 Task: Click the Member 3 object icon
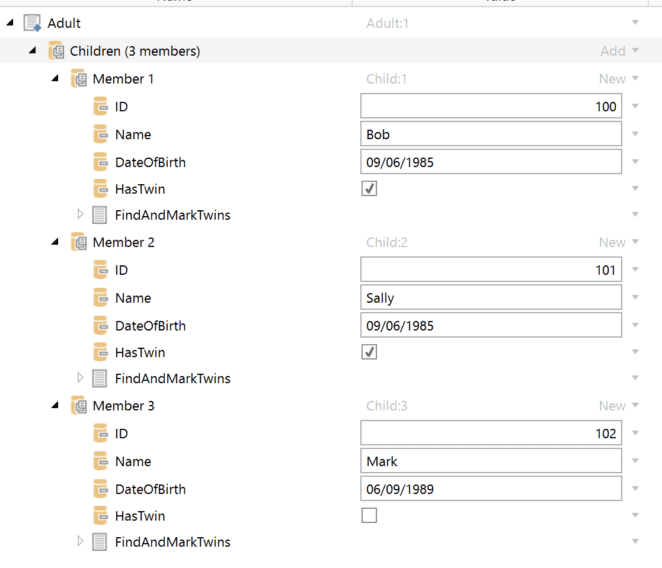pos(79,406)
